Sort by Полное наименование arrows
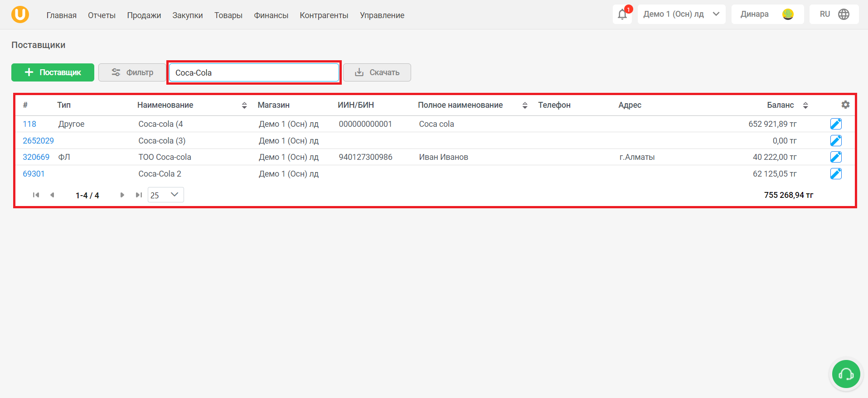868x398 pixels. pyautogui.click(x=525, y=105)
